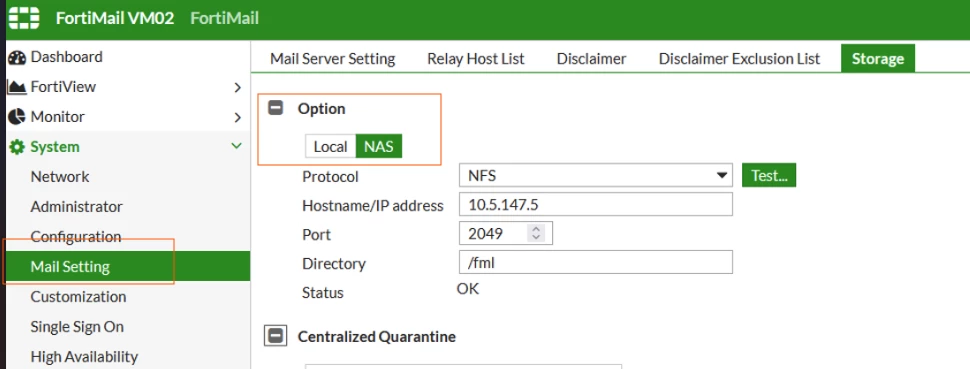This screenshot has width=970, height=369.
Task: Switch to the Disclaimer tab
Action: pyautogui.click(x=591, y=59)
